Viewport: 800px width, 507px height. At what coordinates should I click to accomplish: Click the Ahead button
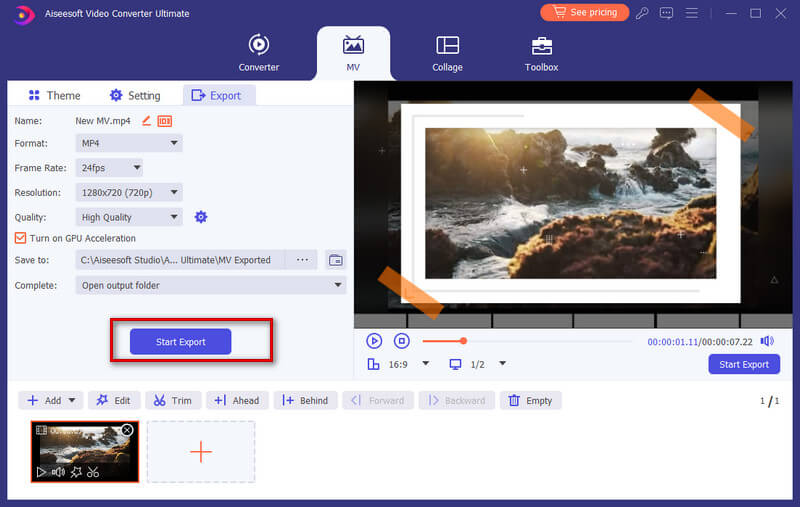(x=237, y=400)
